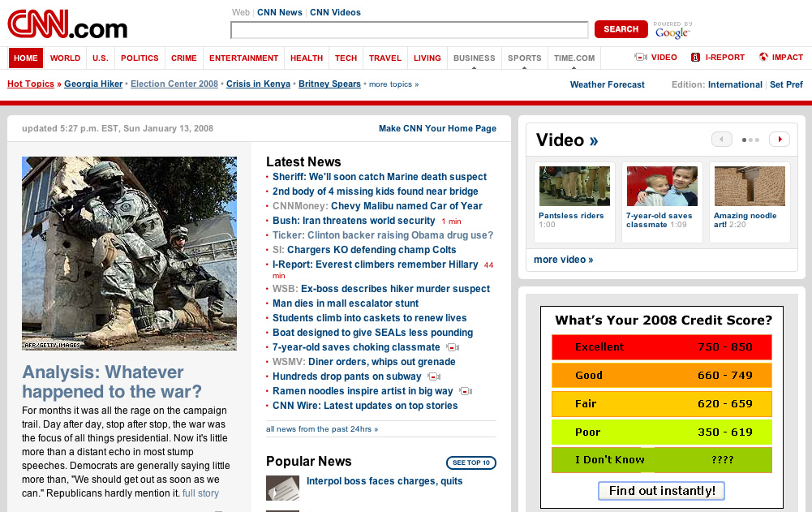Open the soldiers lead story photo
This screenshot has width=812, height=512.
(129, 253)
